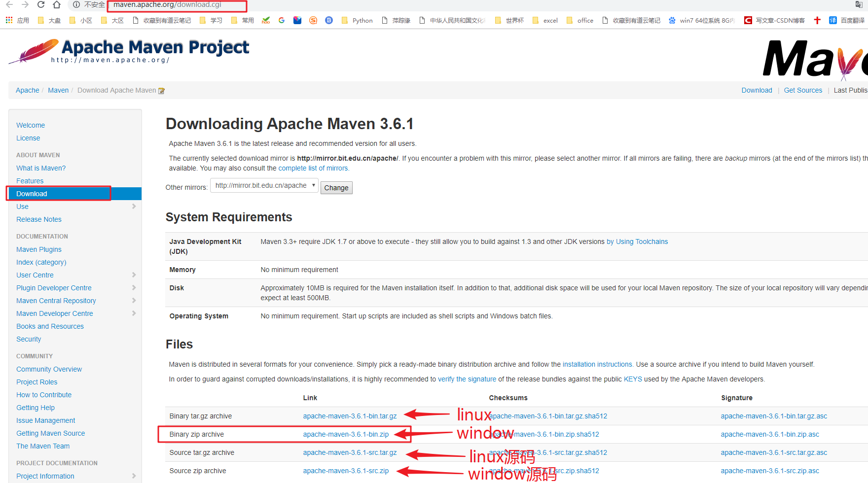
Task: Click the Maven breadcrumb link
Action: click(58, 90)
